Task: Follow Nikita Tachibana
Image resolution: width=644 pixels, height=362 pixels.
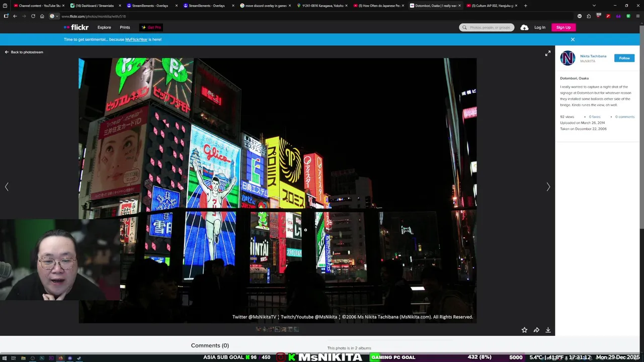Action: 624,58
